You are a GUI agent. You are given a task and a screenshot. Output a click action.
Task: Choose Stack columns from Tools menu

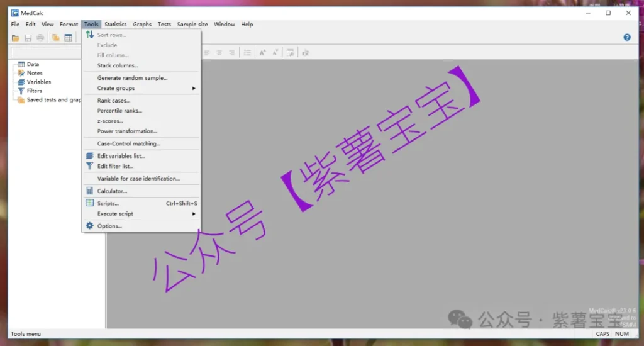[118, 65]
